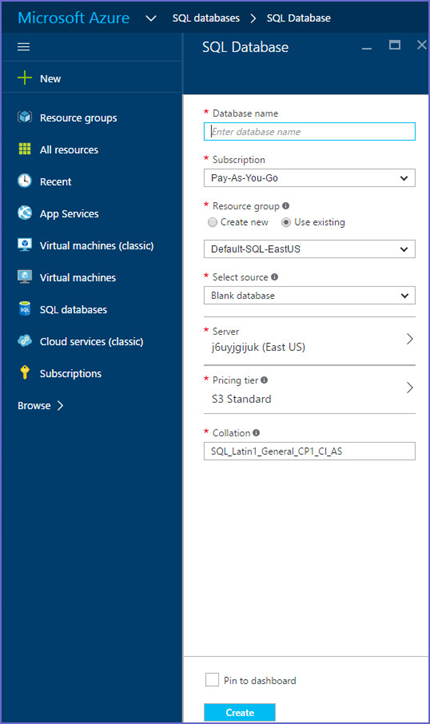This screenshot has height=724, width=430.
Task: Click the Create button
Action: pos(240,712)
